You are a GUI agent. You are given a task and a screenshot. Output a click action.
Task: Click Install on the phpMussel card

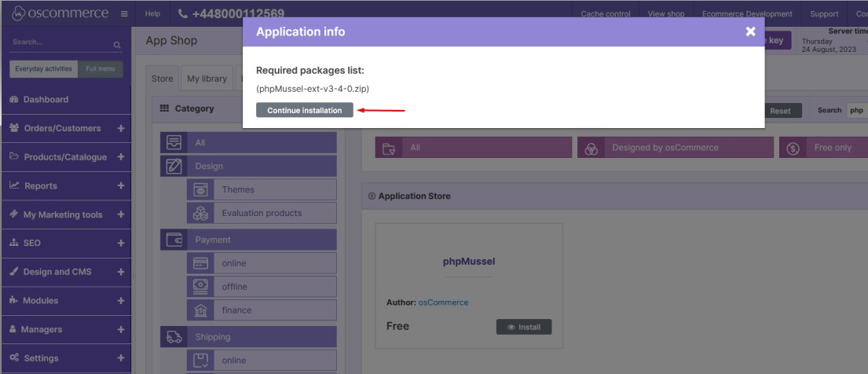(x=524, y=327)
